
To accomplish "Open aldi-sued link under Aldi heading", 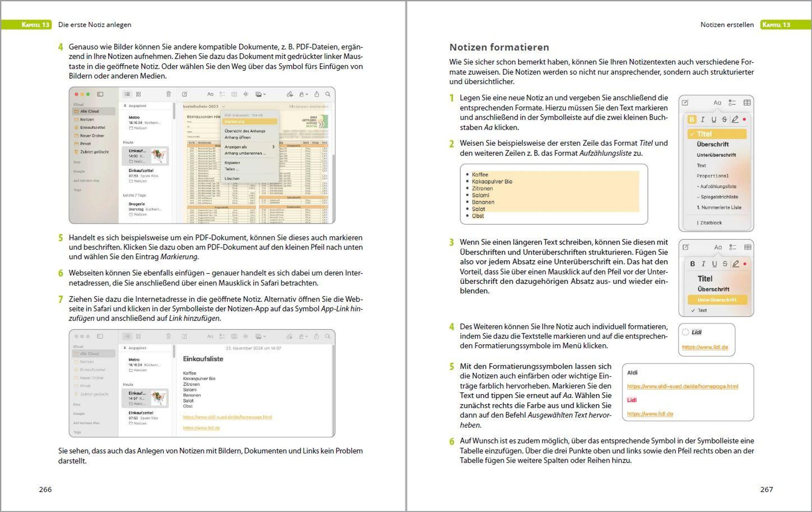I will 682,387.
